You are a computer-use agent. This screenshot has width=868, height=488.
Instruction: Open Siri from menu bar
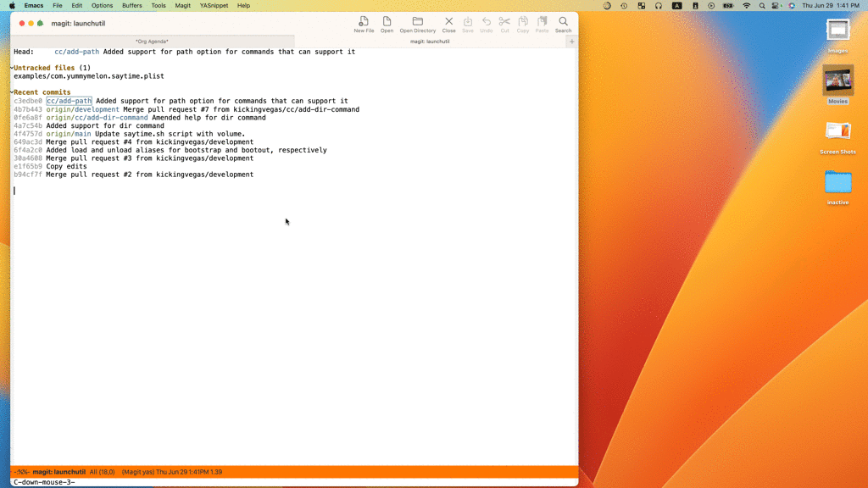[x=792, y=6]
